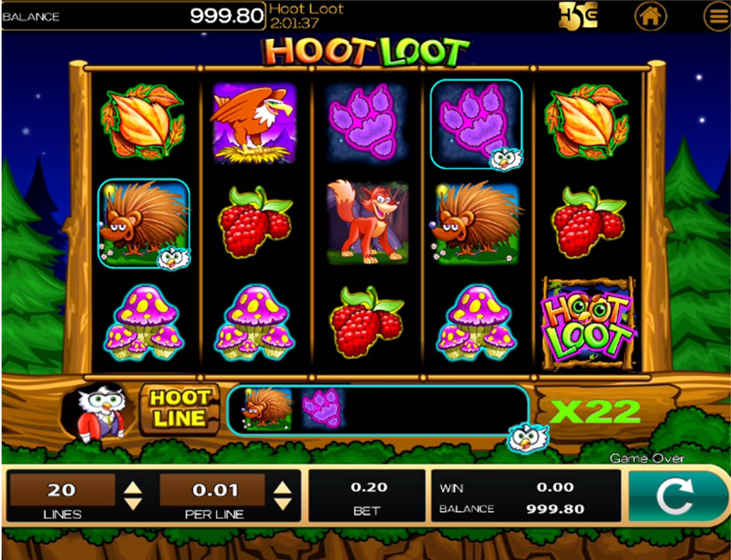Click the eagle symbol on reel two
Screen dimensions: 731x560
tap(254, 123)
